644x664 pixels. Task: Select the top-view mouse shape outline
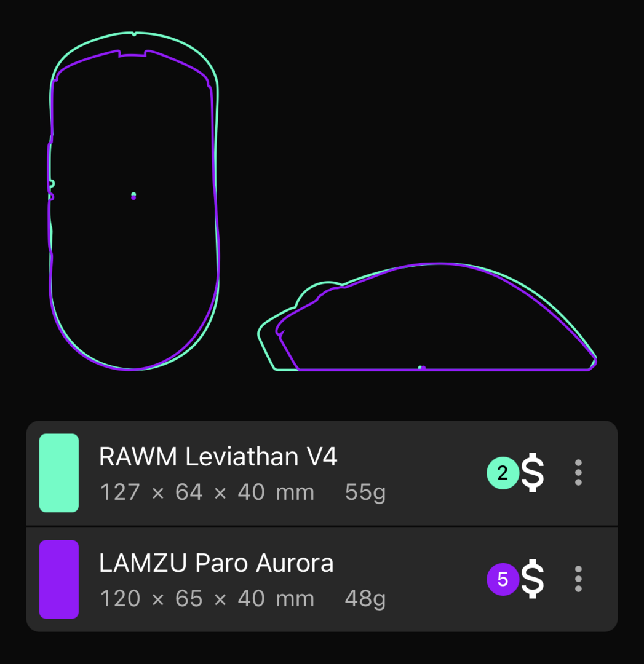pyautogui.click(x=134, y=200)
